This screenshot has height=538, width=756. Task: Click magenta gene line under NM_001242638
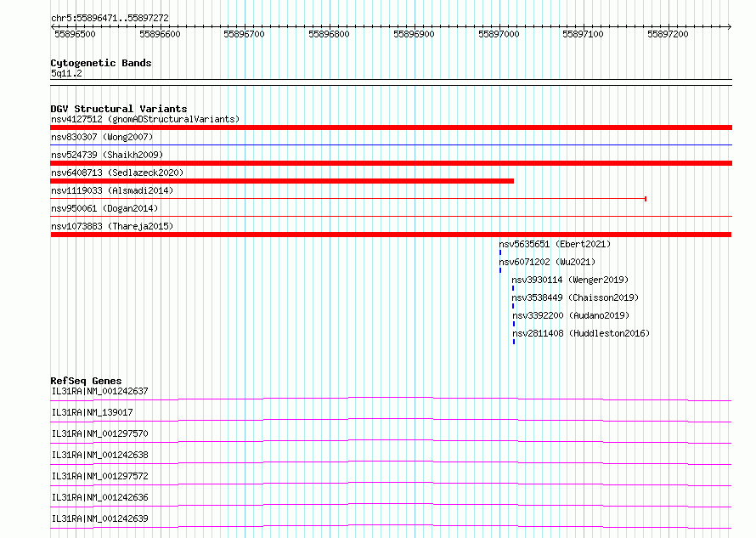[x=391, y=462]
